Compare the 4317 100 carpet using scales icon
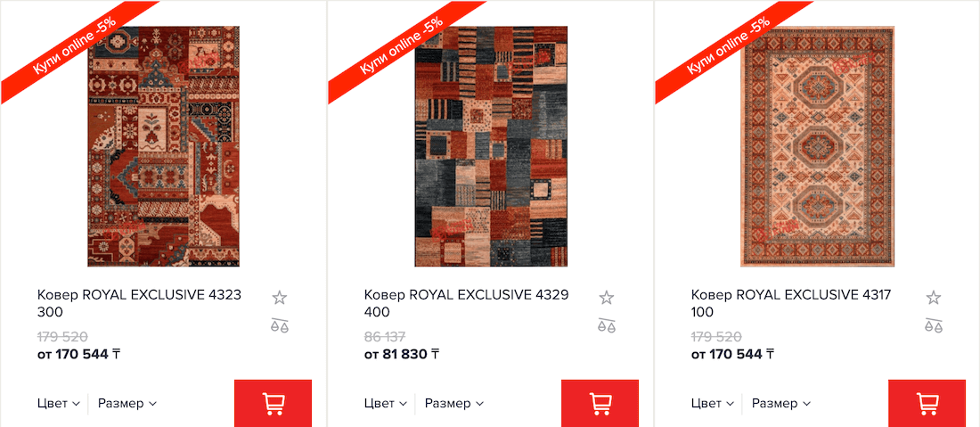 933,325
